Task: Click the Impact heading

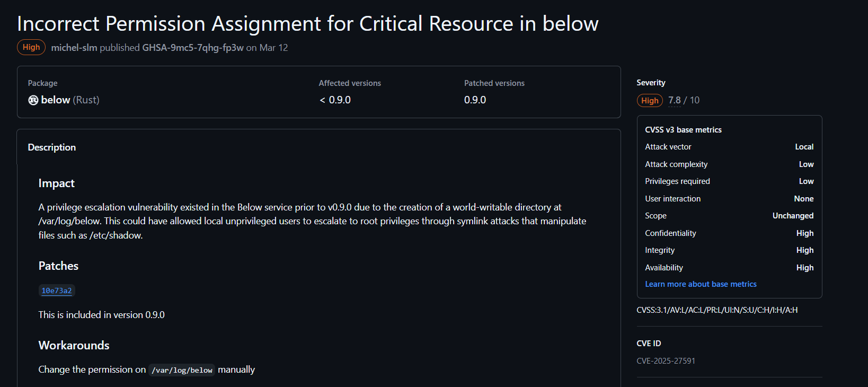Action: pyautogui.click(x=57, y=183)
